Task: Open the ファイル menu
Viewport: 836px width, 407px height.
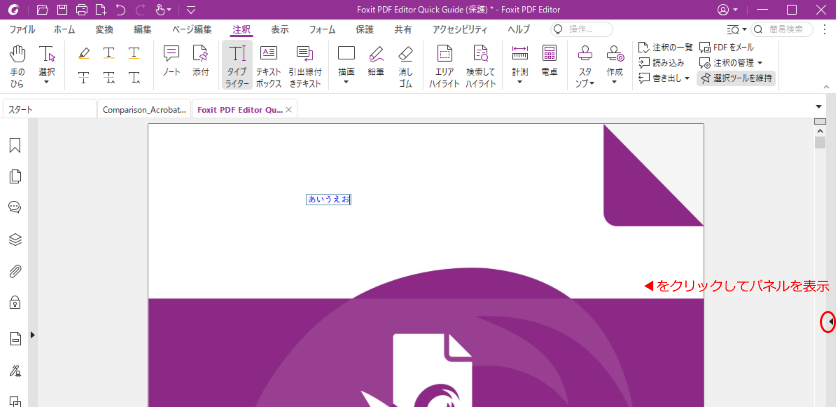Action: [x=22, y=29]
